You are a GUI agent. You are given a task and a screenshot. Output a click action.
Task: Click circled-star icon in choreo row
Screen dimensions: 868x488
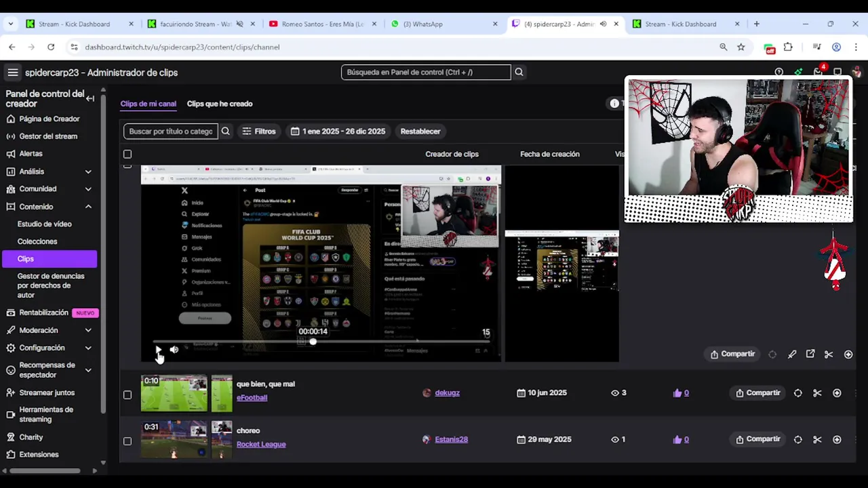837,439
